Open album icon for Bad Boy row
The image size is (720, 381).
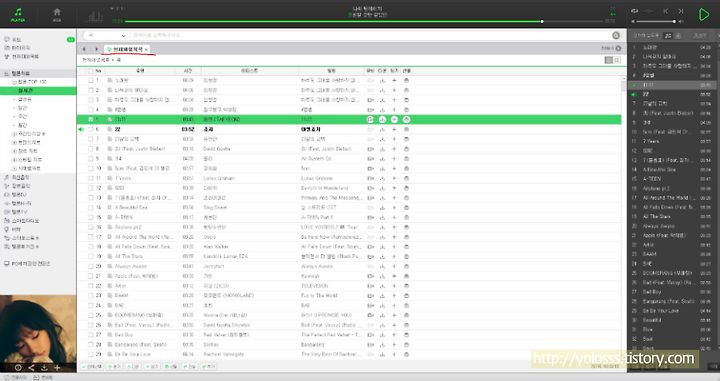tap(406, 335)
